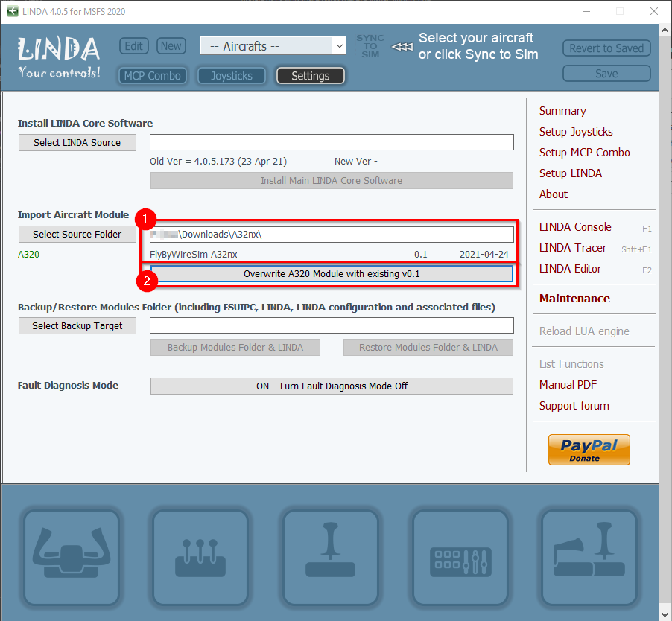Image resolution: width=672 pixels, height=621 pixels.
Task: Click the button panel with sliders icon
Action: [x=460, y=556]
